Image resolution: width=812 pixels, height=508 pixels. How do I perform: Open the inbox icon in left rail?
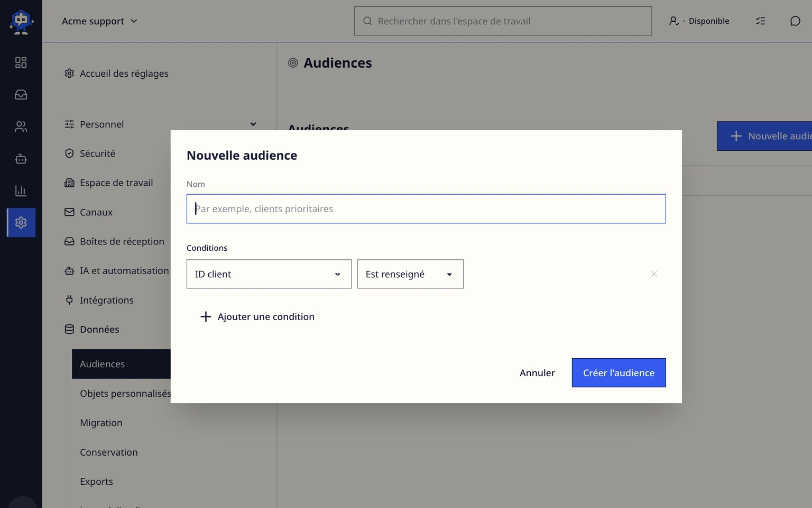click(21, 95)
